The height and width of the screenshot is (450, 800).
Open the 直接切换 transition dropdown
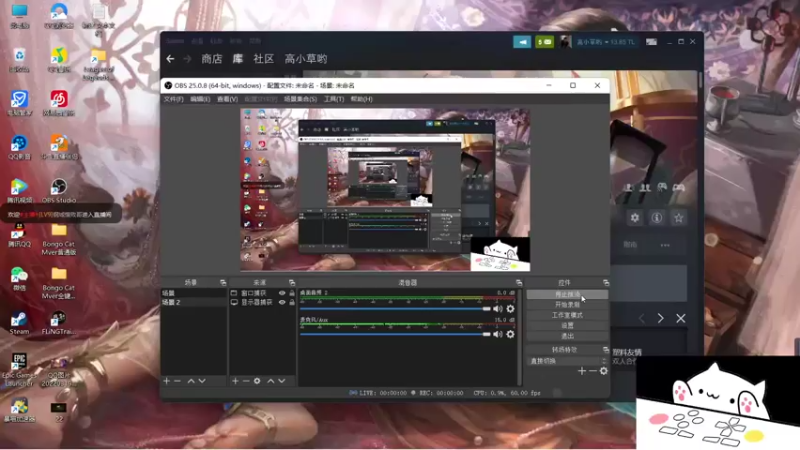(x=567, y=361)
